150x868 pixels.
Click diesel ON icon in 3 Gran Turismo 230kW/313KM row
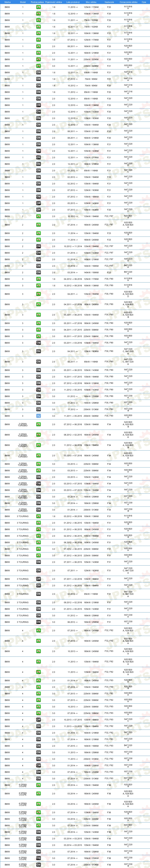point(38,510)
